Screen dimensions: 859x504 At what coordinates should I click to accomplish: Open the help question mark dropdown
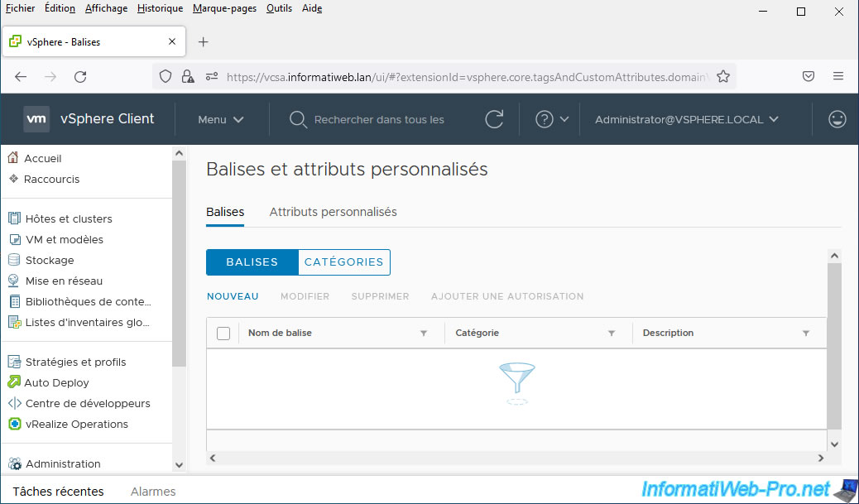(552, 119)
